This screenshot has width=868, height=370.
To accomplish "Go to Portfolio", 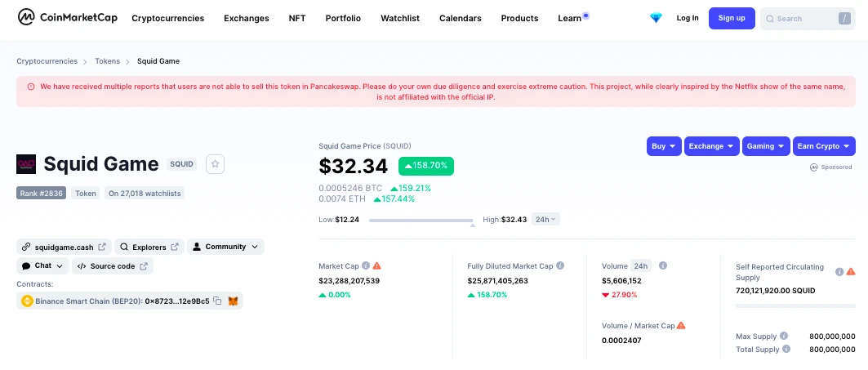I will point(343,18).
